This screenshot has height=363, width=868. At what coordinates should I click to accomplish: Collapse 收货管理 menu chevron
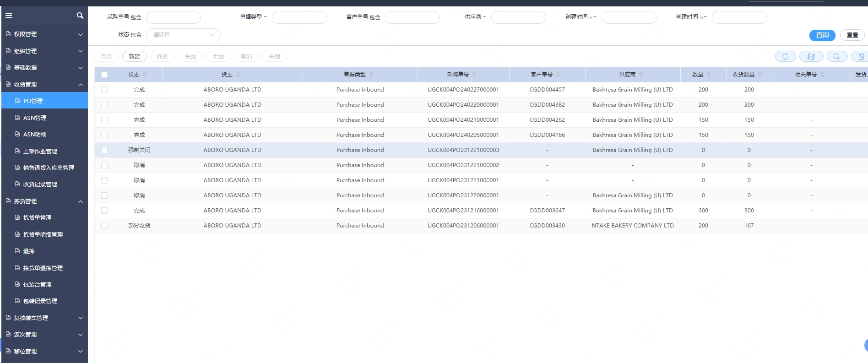(x=81, y=85)
